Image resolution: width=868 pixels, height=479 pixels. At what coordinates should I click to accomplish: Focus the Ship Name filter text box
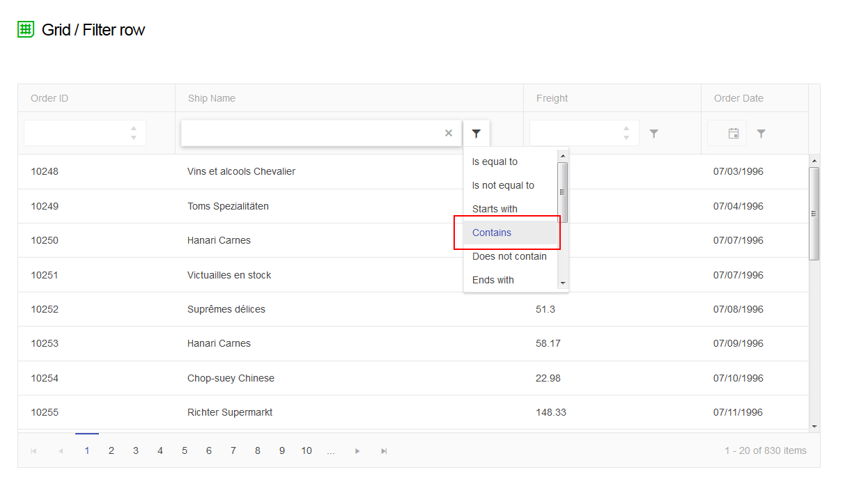point(310,133)
